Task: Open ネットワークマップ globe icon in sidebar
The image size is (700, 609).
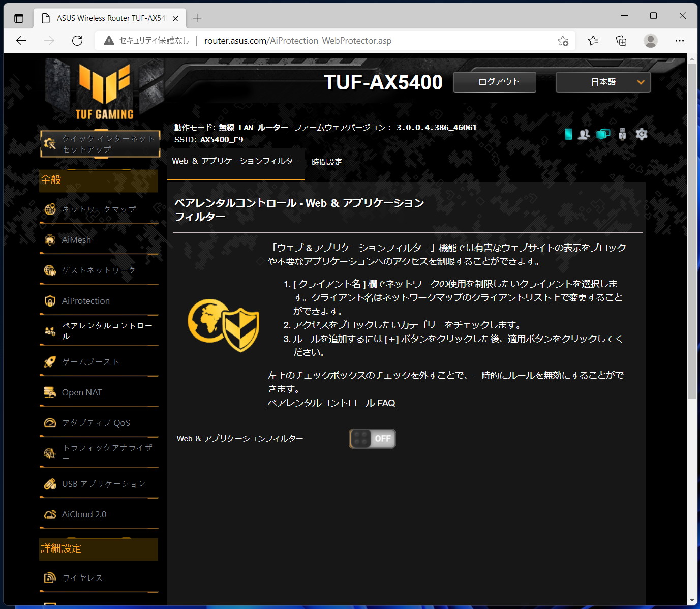Action: click(50, 209)
